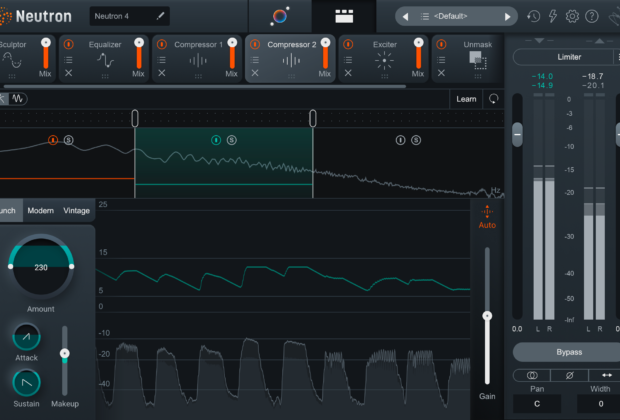Viewport: 620px width, 420px height.
Task: Select the Equalizer module waveform icon
Action: 105,60
